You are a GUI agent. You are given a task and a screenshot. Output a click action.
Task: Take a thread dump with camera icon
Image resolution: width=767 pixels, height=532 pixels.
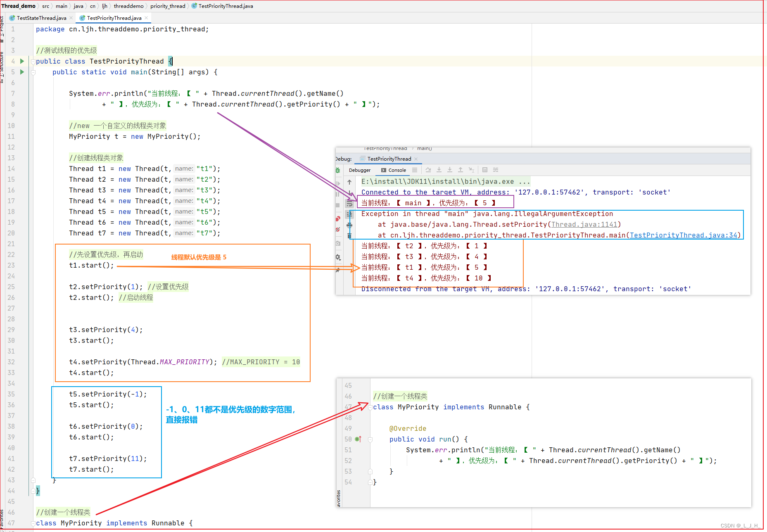point(338,243)
